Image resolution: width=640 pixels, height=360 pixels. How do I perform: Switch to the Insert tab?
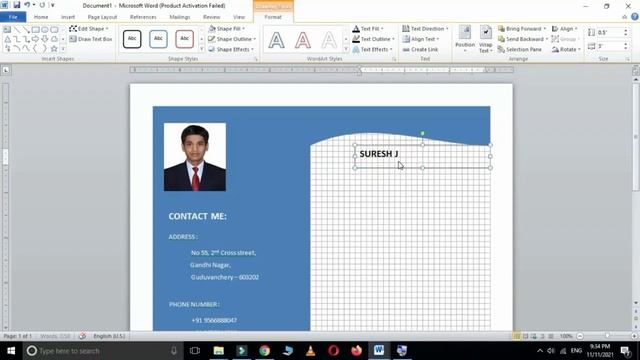coord(68,17)
